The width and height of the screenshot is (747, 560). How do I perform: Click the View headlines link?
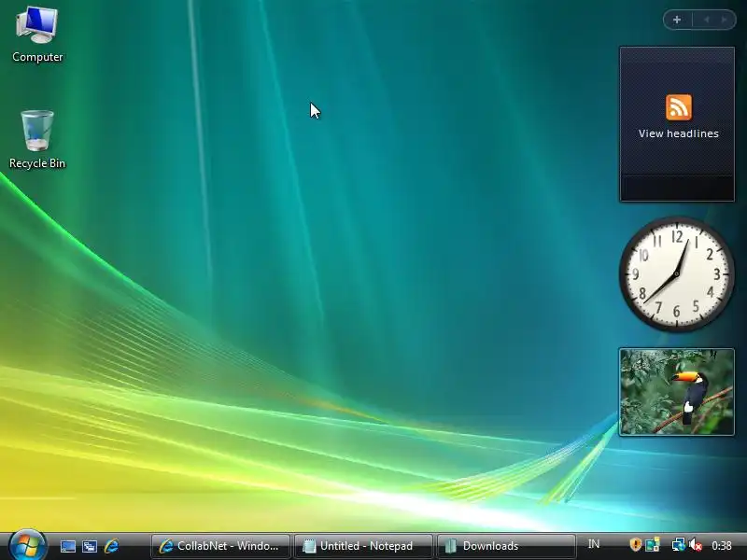[x=679, y=133]
